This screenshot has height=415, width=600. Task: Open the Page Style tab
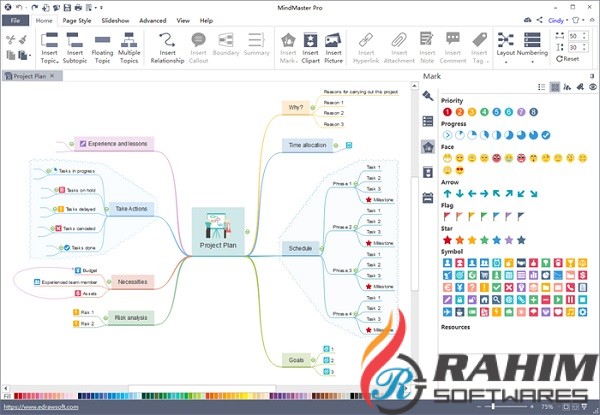[x=77, y=21]
